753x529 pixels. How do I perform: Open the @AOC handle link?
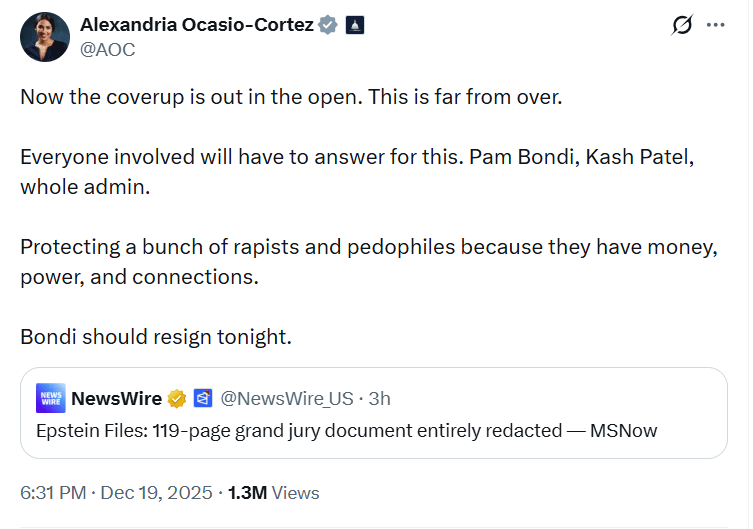click(107, 49)
